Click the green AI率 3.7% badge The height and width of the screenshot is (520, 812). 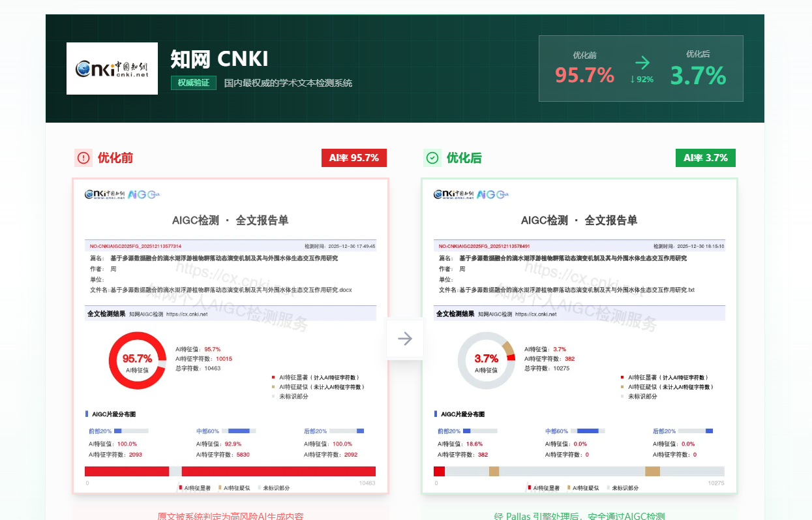(706, 158)
